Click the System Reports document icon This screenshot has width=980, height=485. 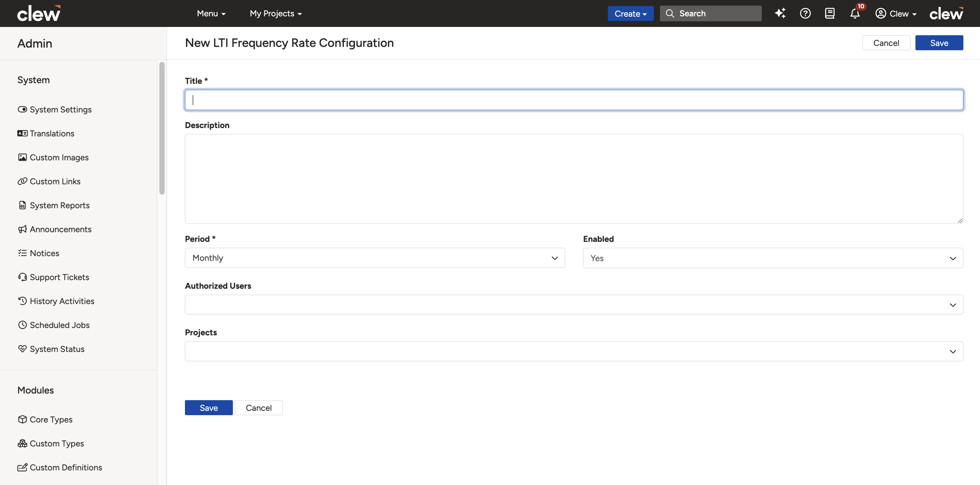click(x=22, y=206)
